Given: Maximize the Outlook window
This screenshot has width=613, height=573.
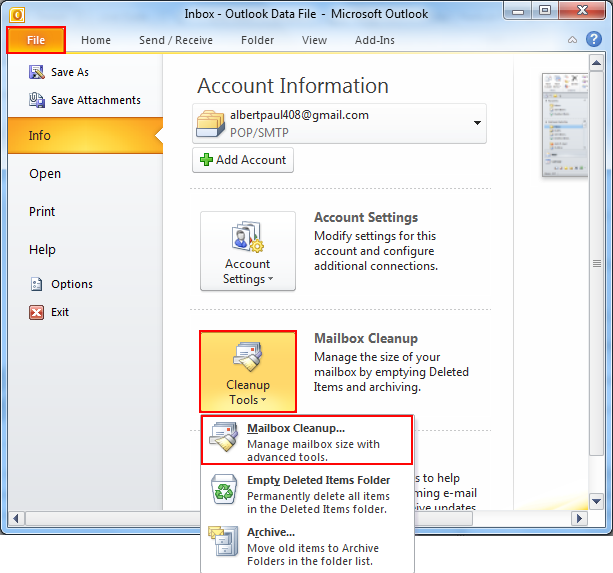Looking at the screenshot, I should (x=545, y=10).
